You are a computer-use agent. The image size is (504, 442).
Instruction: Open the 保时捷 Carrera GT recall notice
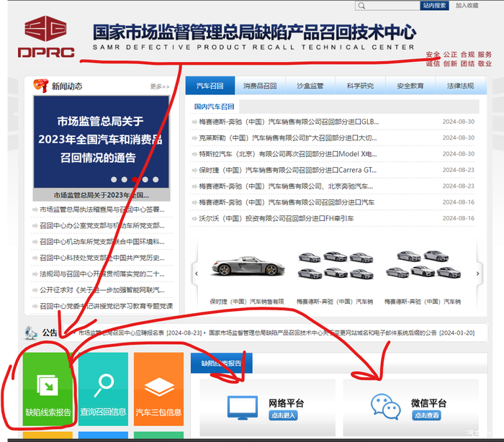[287, 170]
